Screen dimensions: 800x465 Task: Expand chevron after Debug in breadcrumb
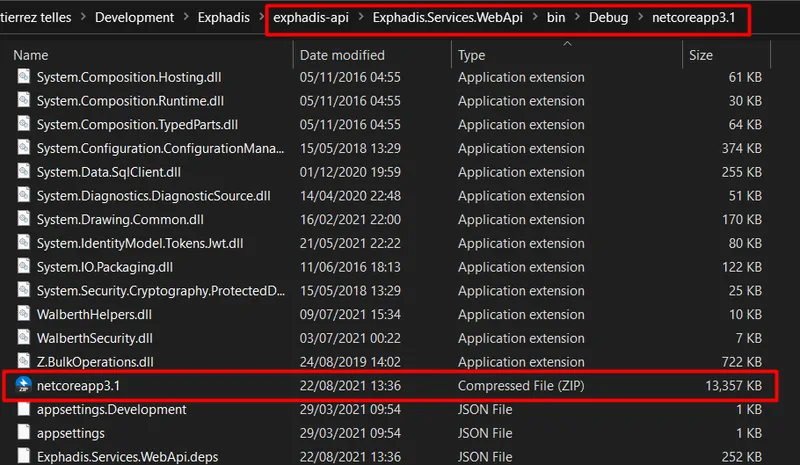click(640, 17)
